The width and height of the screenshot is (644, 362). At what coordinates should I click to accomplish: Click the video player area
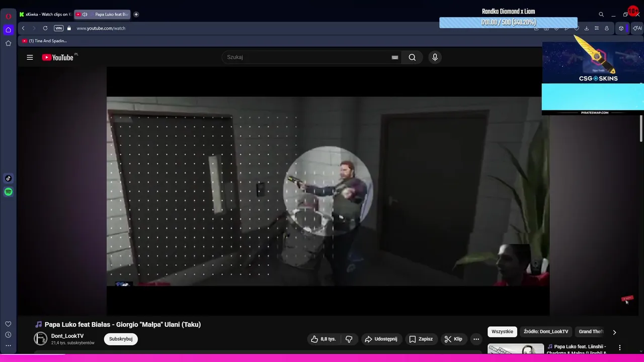tap(328, 191)
